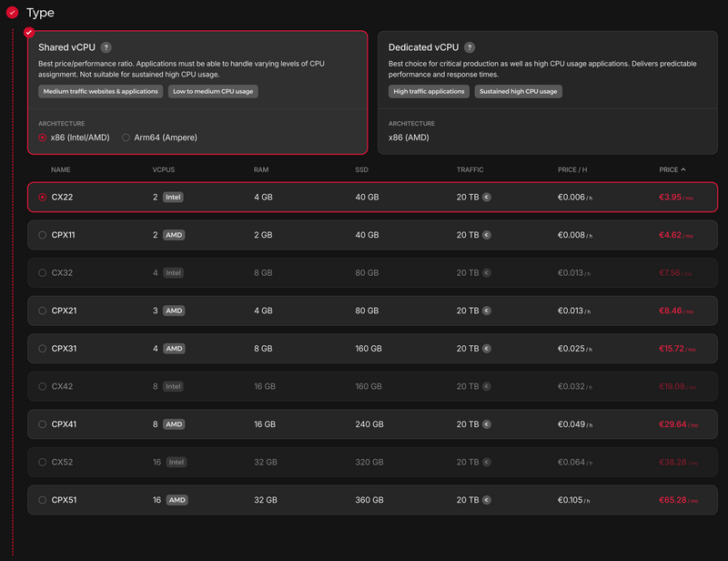
Task: Click the €15.72/mo price of CPX31
Action: (677, 349)
